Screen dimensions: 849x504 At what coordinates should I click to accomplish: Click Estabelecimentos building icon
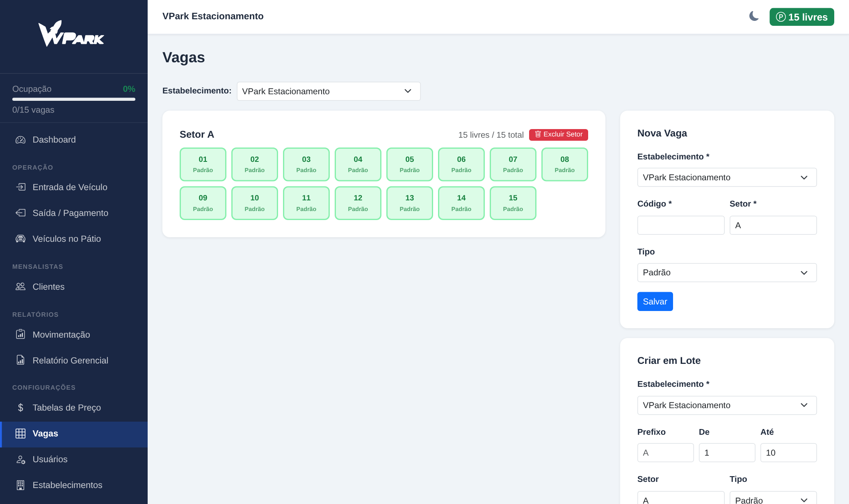pyautogui.click(x=21, y=485)
